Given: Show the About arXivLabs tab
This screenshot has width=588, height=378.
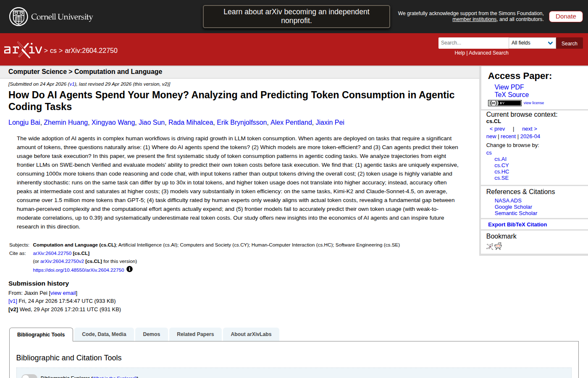Looking at the screenshot, I should pyautogui.click(x=251, y=334).
